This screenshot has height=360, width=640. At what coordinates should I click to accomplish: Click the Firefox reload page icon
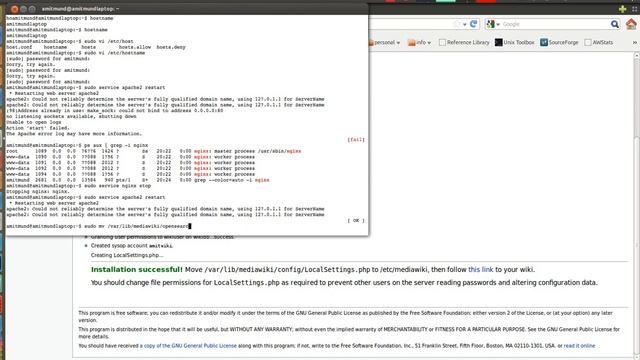[x=473, y=24]
